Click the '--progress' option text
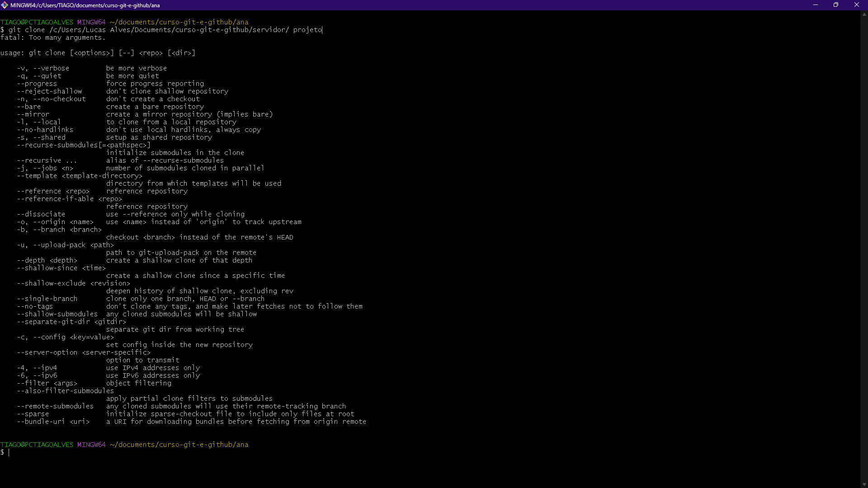 click(37, 84)
